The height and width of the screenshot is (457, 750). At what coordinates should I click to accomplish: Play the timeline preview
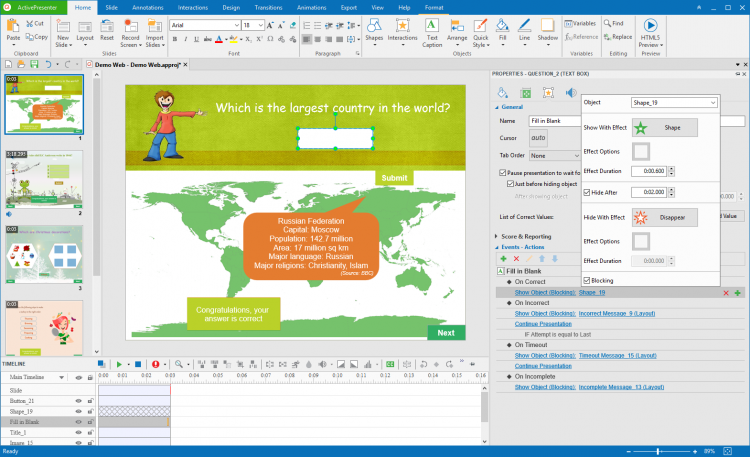[x=119, y=364]
